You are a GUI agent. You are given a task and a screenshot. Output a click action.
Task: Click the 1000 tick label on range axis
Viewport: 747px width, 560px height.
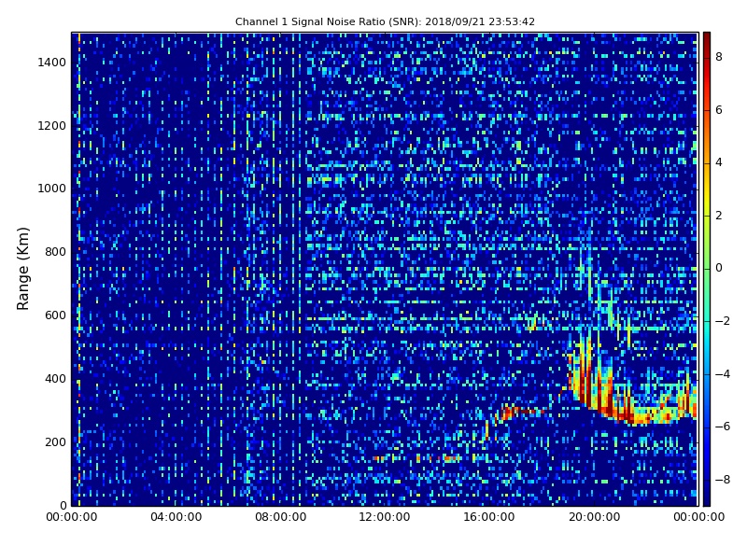pyautogui.click(x=51, y=189)
